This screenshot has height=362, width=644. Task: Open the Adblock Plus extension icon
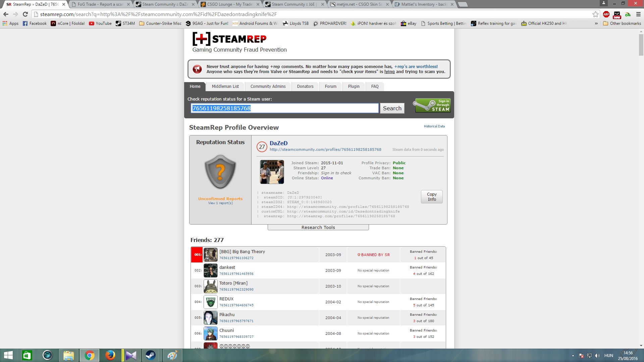[606, 14]
